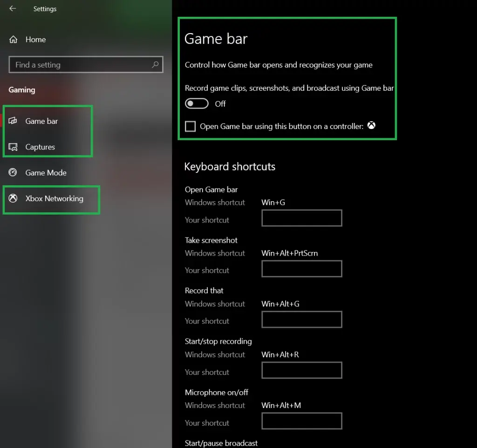The width and height of the screenshot is (477, 448).
Task: Click the Win+Alt+M shortcut text
Action: click(281, 406)
